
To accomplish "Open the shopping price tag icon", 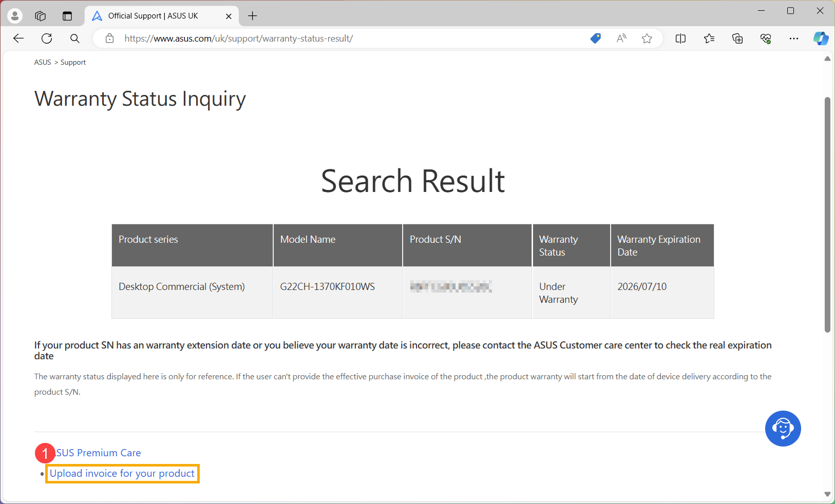I will (x=595, y=38).
